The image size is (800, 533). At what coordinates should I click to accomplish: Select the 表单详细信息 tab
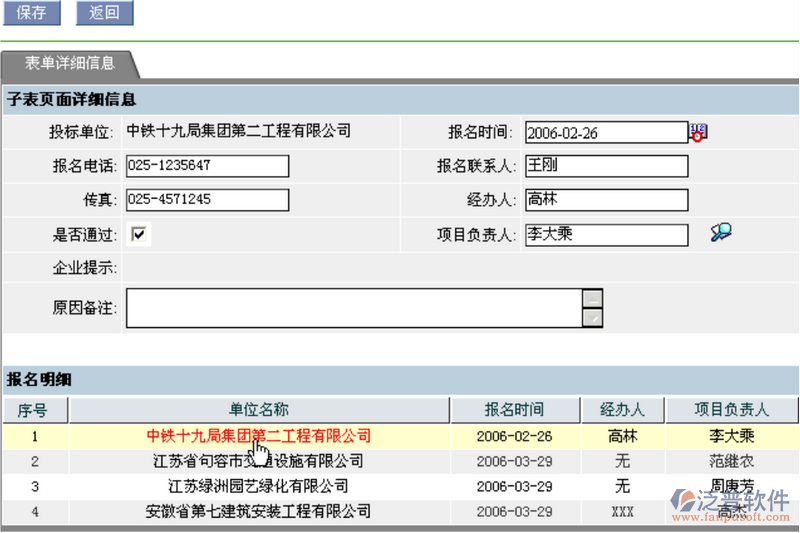(69, 63)
